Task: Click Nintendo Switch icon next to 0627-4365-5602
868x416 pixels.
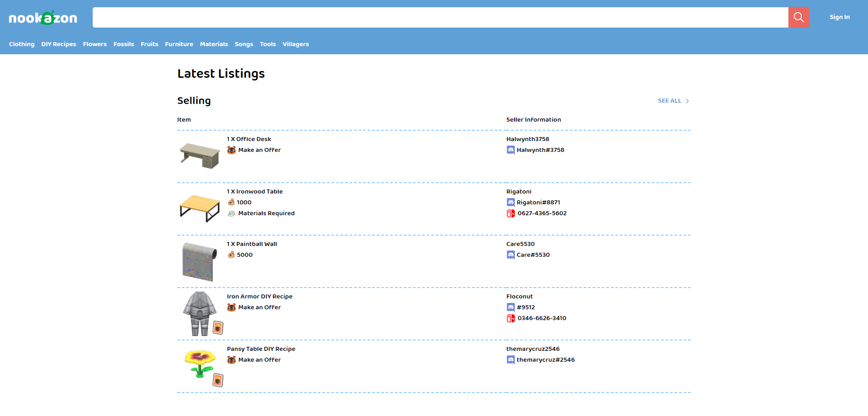Action: (x=510, y=213)
